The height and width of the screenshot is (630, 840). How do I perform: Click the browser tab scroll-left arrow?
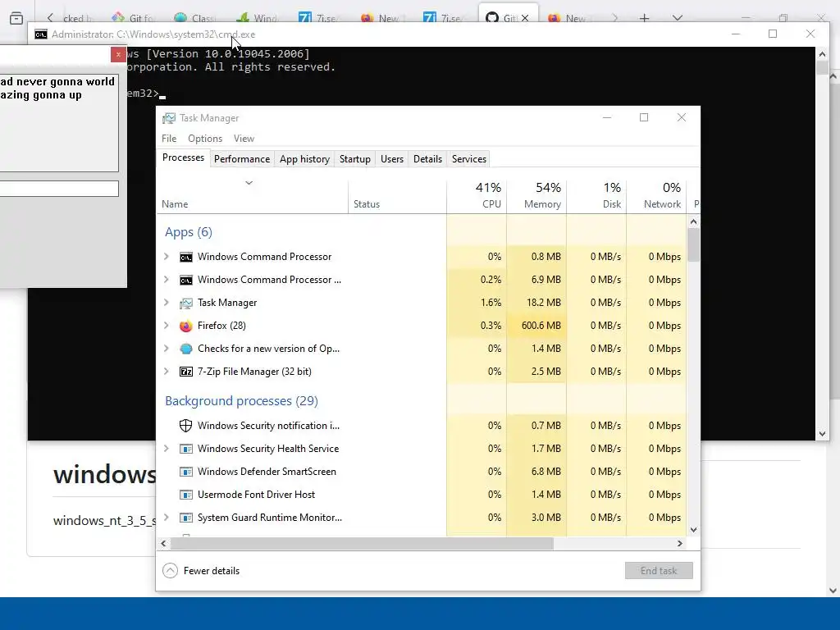(50, 18)
